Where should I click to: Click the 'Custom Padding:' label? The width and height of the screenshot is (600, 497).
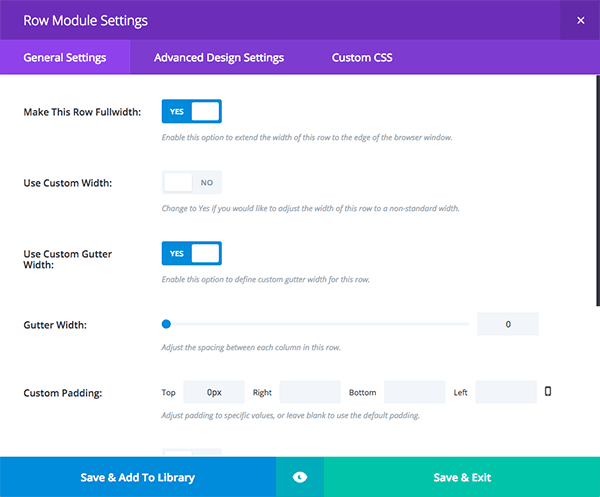(x=63, y=393)
